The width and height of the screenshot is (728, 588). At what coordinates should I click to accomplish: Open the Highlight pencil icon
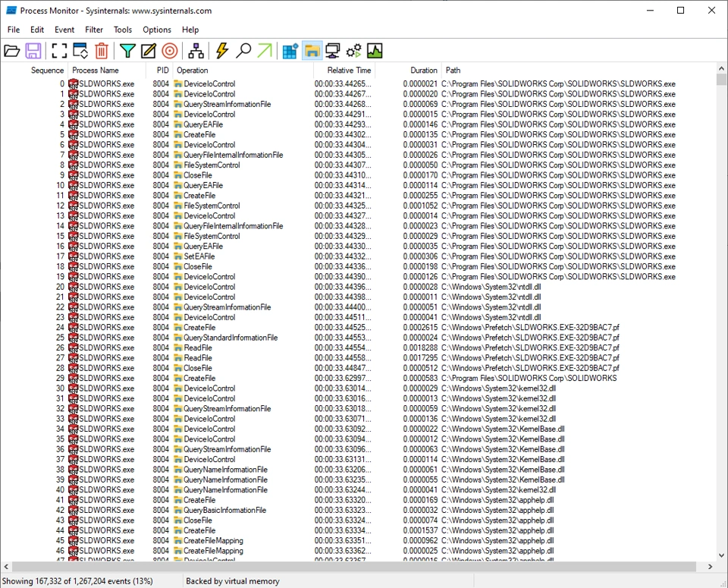(149, 51)
